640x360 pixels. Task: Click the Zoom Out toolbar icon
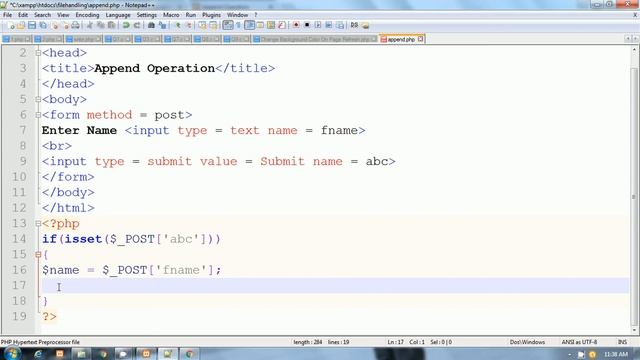pos(189,25)
